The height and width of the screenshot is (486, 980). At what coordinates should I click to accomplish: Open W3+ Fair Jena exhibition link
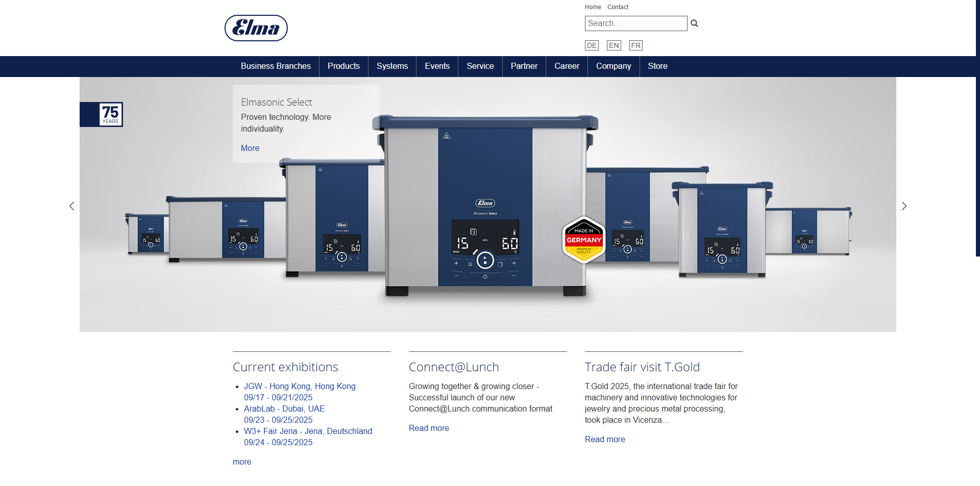pyautogui.click(x=308, y=431)
